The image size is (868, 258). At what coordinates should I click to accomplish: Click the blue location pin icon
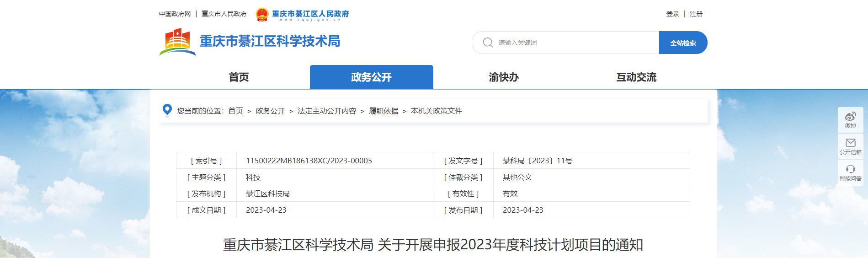click(x=167, y=110)
